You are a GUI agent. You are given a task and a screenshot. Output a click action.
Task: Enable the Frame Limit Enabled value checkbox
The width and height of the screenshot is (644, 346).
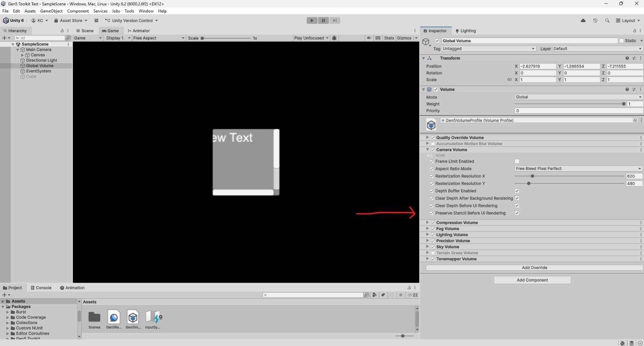point(517,161)
